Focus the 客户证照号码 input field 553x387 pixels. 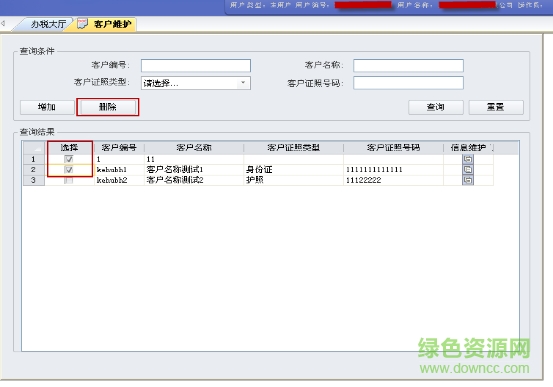[408, 83]
